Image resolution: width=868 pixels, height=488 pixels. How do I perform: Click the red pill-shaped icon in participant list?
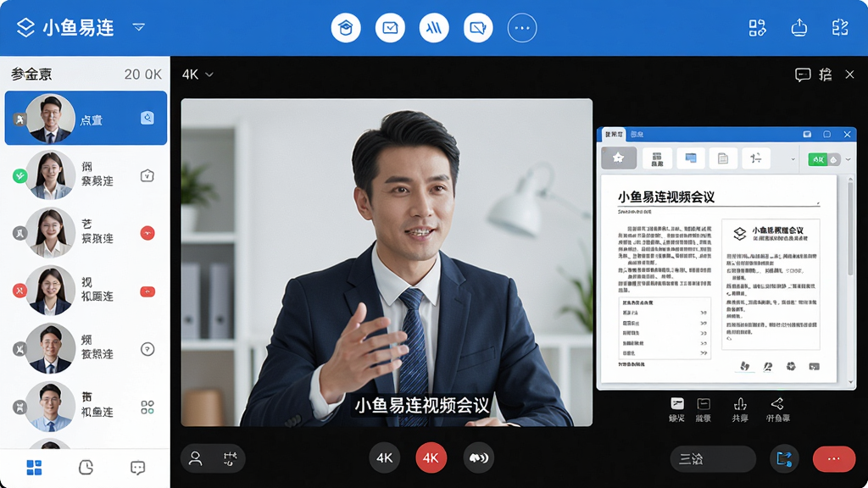[147, 291]
